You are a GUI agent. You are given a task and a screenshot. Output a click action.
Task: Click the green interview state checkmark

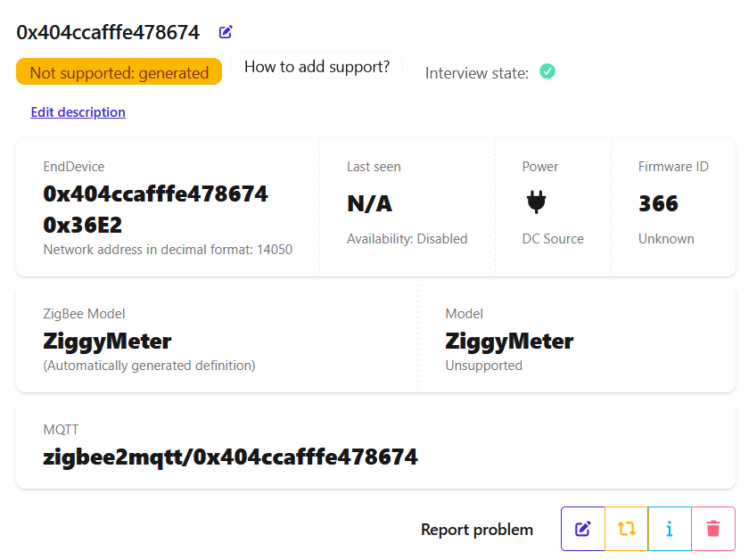coord(547,71)
